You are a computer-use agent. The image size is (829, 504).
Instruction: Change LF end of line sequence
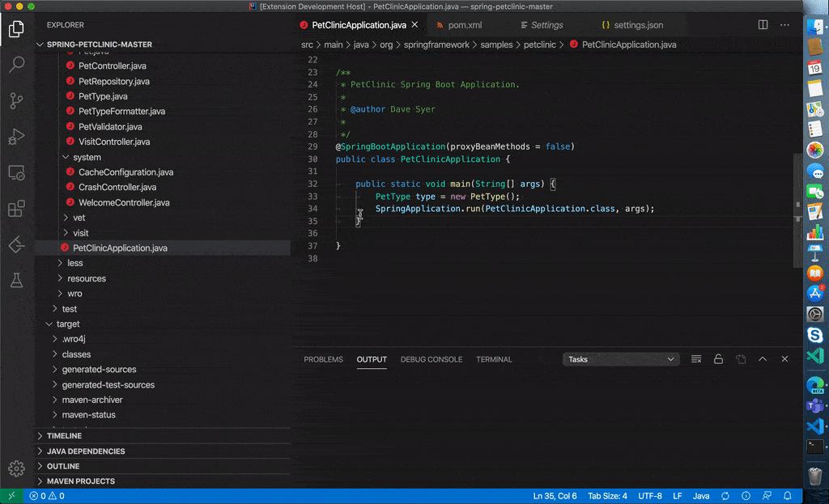point(678,496)
